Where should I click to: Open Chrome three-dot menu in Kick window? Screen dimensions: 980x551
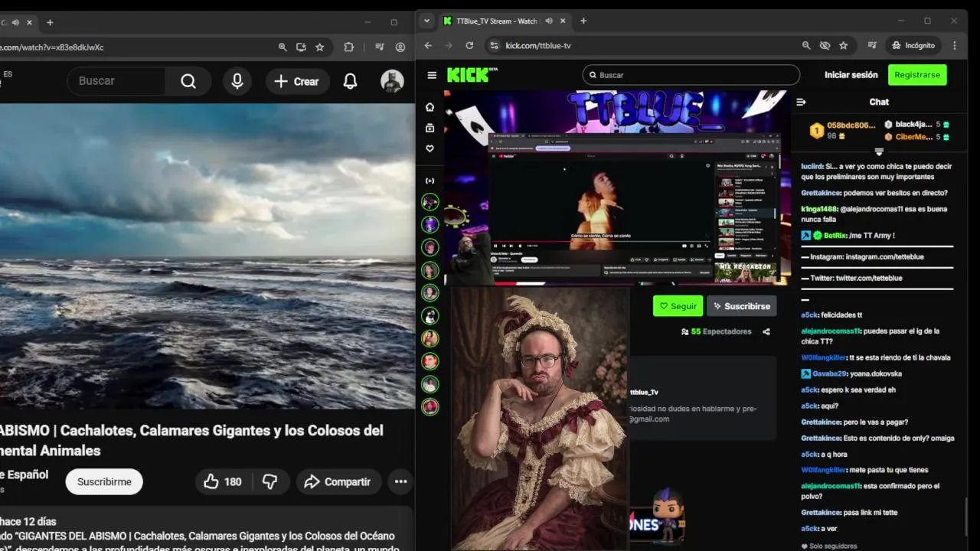954,46
